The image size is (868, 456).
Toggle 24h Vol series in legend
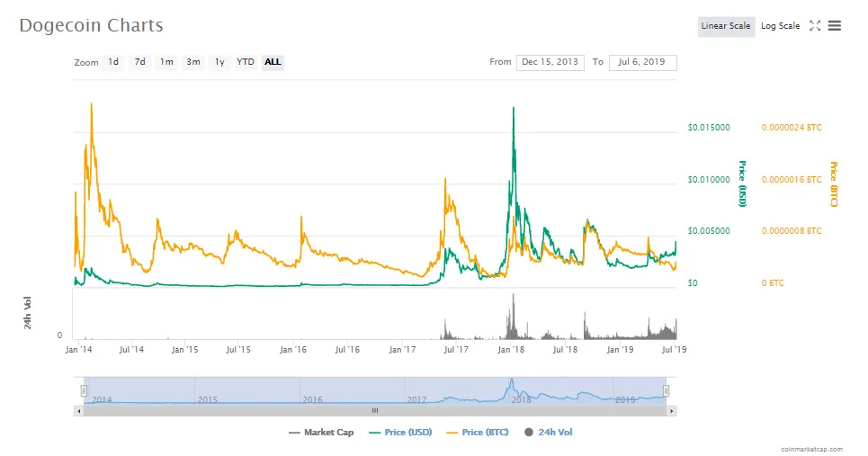coord(548,433)
